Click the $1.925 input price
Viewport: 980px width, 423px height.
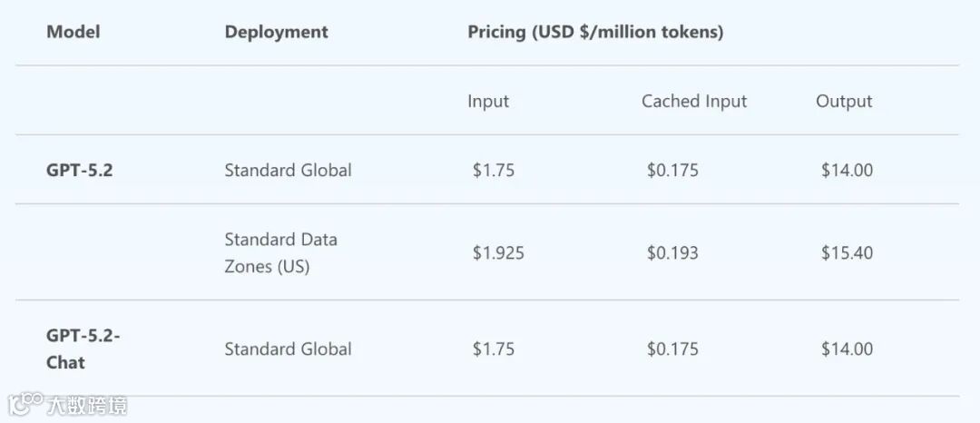498,253
